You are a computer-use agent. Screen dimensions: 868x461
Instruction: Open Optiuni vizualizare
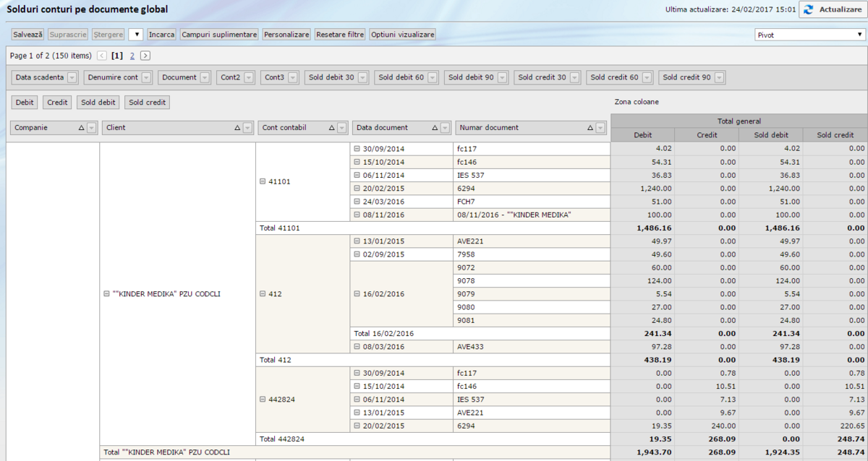tap(403, 35)
